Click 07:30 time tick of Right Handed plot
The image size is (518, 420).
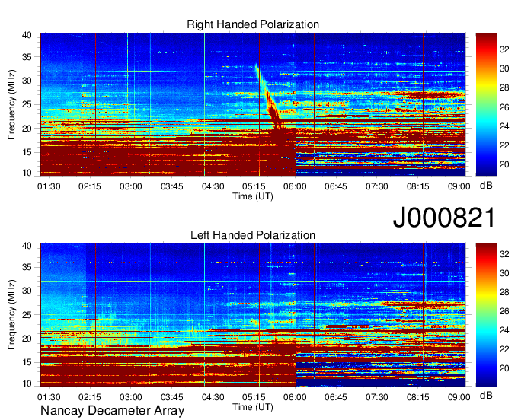377,186
